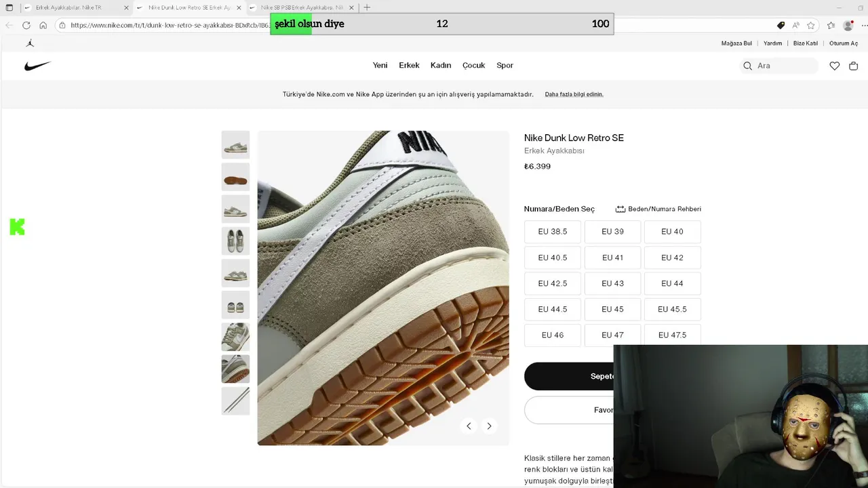
Task: Open the Spor menu
Action: [505, 66]
